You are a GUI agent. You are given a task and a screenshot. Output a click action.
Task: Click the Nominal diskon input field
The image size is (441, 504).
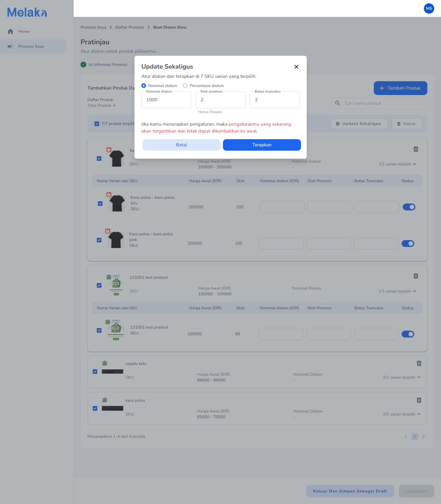click(x=166, y=100)
